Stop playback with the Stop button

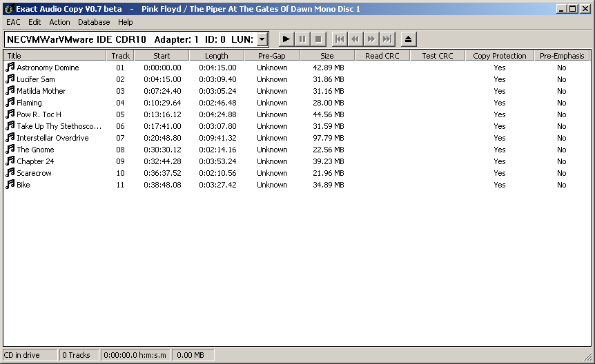[318, 39]
